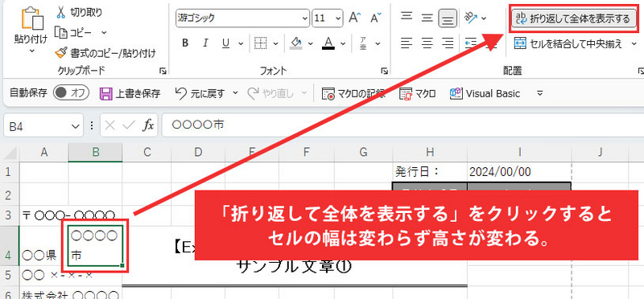Click Insert Function fx icon
This screenshot has height=299, width=644.
(148, 126)
